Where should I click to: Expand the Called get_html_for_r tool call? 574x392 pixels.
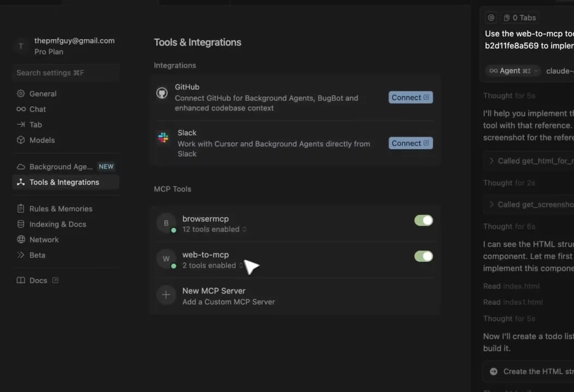click(x=531, y=161)
